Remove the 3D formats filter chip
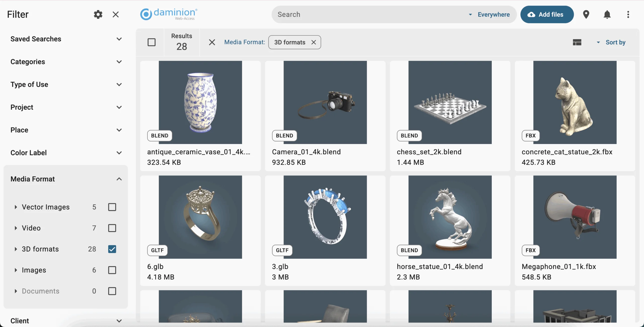The width and height of the screenshot is (644, 327). [x=313, y=42]
